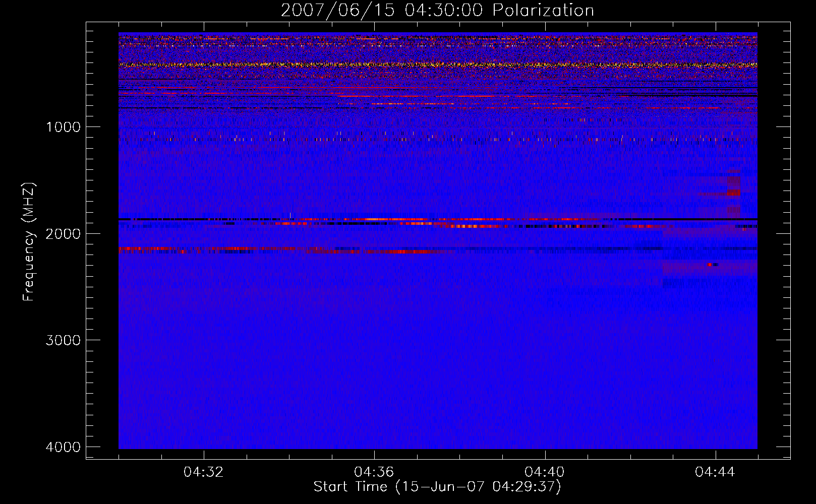
Task: Click the 1000 frequency axis label
Action: [x=63, y=127]
